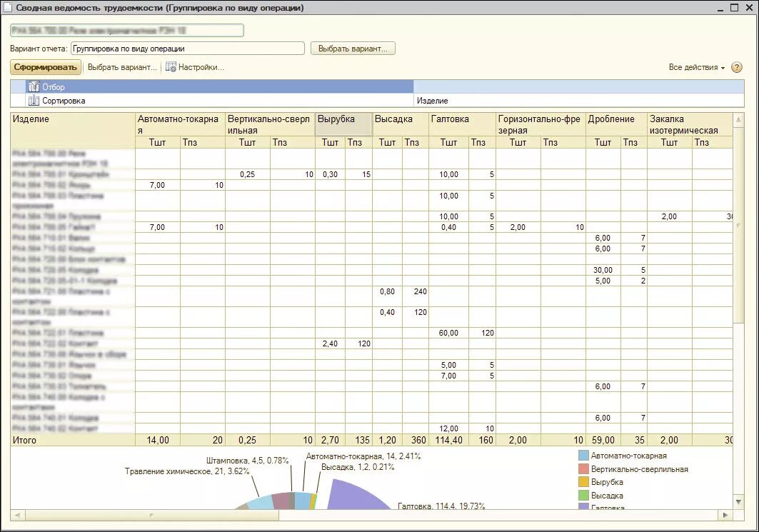Click the Вариант отчета input field

188,49
